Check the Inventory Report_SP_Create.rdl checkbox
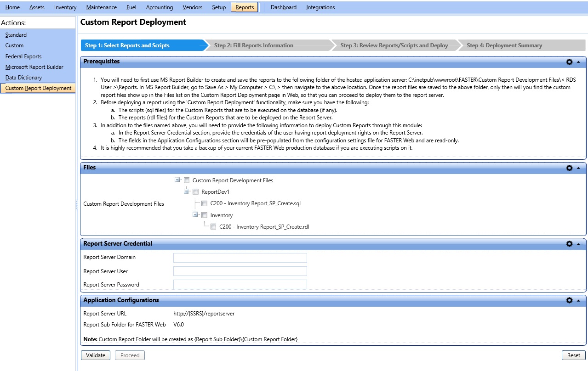The width and height of the screenshot is (588, 371). [x=213, y=226]
